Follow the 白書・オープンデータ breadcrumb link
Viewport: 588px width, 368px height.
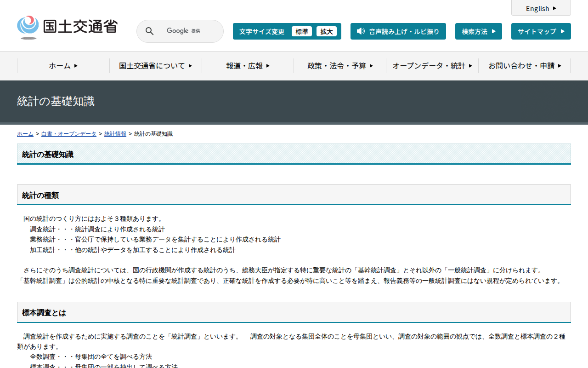[x=69, y=134]
